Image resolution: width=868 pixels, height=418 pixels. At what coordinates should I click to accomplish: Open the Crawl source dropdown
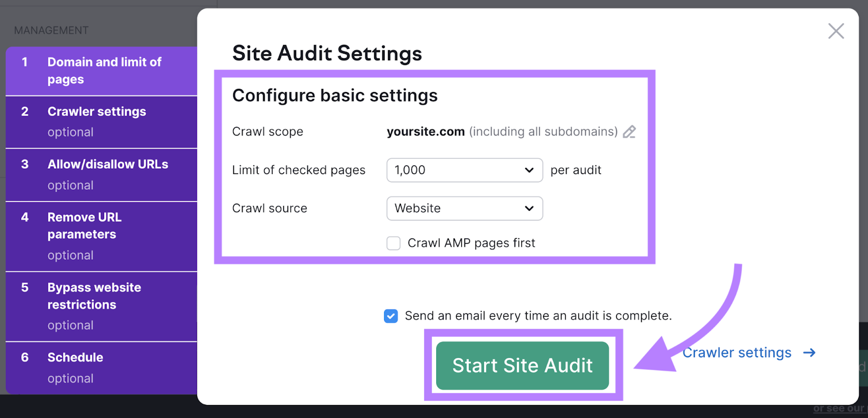464,208
